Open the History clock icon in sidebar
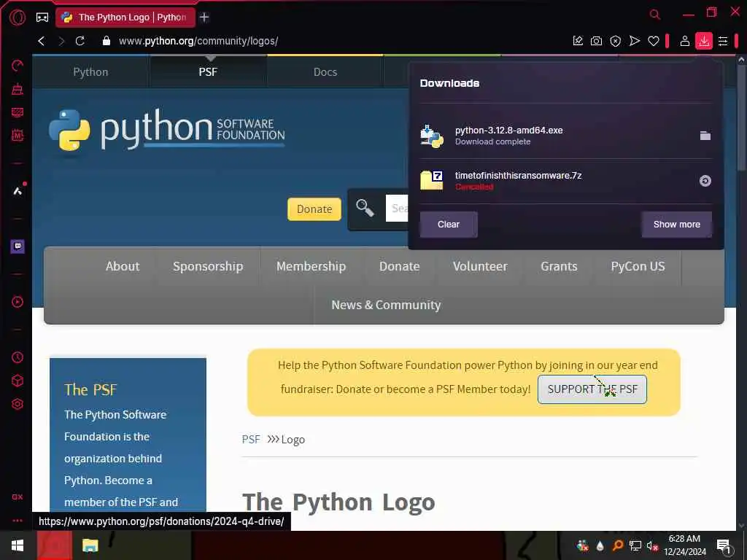The height and width of the screenshot is (560, 747). click(x=18, y=357)
